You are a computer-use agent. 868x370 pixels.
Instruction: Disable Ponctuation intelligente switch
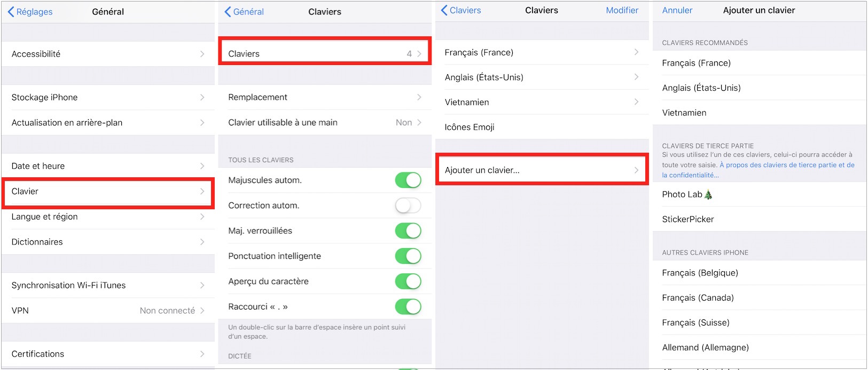click(408, 256)
